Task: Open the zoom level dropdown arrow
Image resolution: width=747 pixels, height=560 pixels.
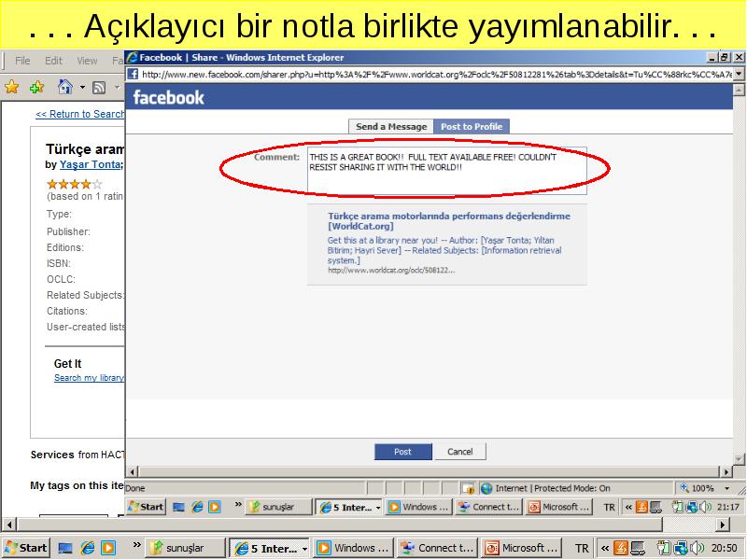Action: pyautogui.click(x=727, y=488)
